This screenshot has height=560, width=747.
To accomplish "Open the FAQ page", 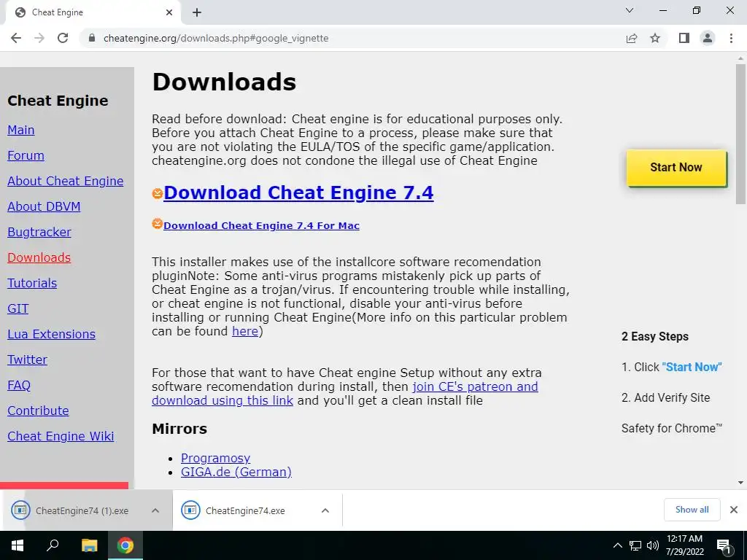I will click(x=19, y=385).
